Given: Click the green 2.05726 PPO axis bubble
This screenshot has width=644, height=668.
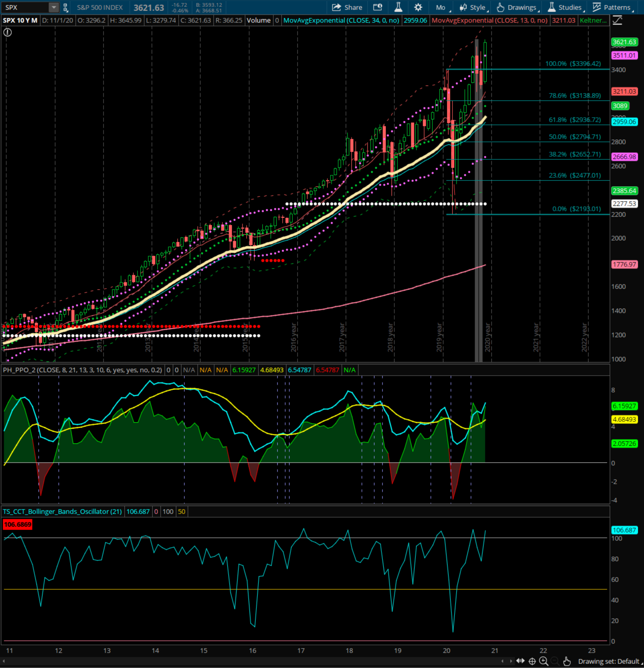Looking at the screenshot, I should click(x=624, y=444).
